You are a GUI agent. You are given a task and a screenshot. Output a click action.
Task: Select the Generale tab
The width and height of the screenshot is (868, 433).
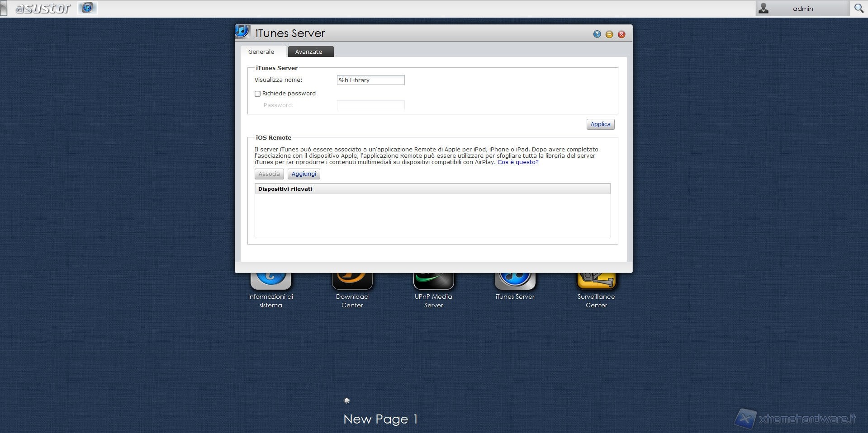click(x=261, y=52)
